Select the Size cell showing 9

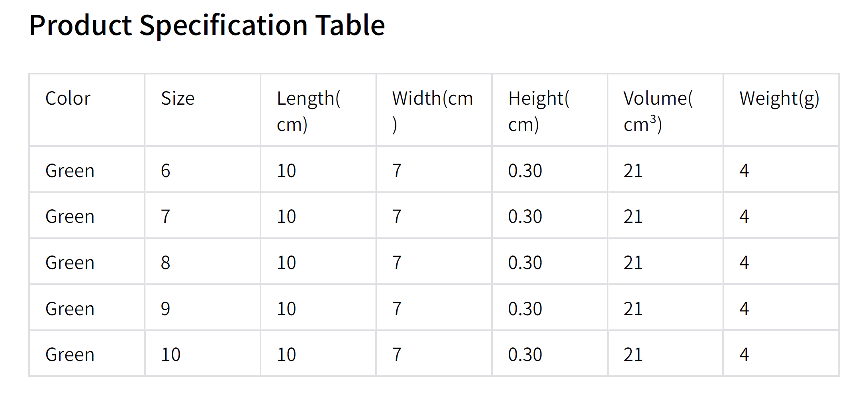click(x=166, y=309)
